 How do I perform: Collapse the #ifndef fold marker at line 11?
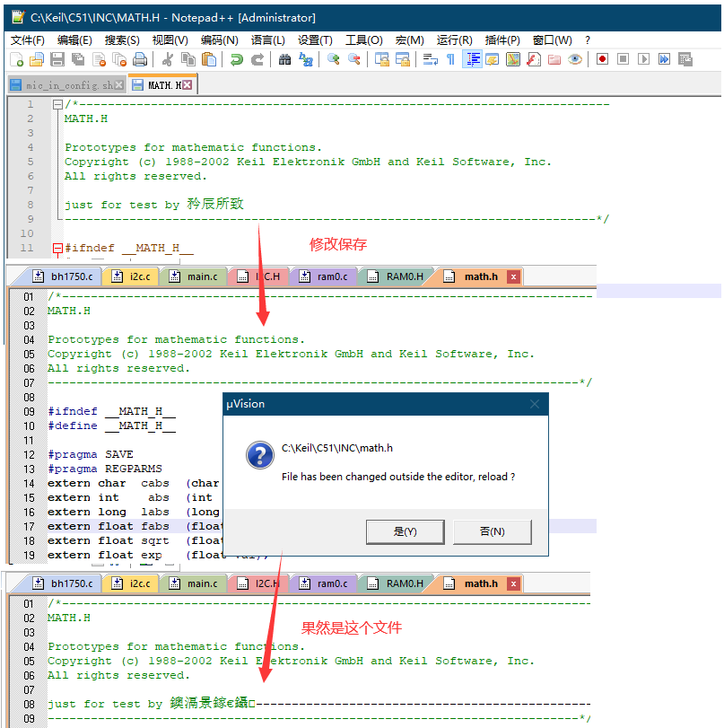tap(57, 249)
